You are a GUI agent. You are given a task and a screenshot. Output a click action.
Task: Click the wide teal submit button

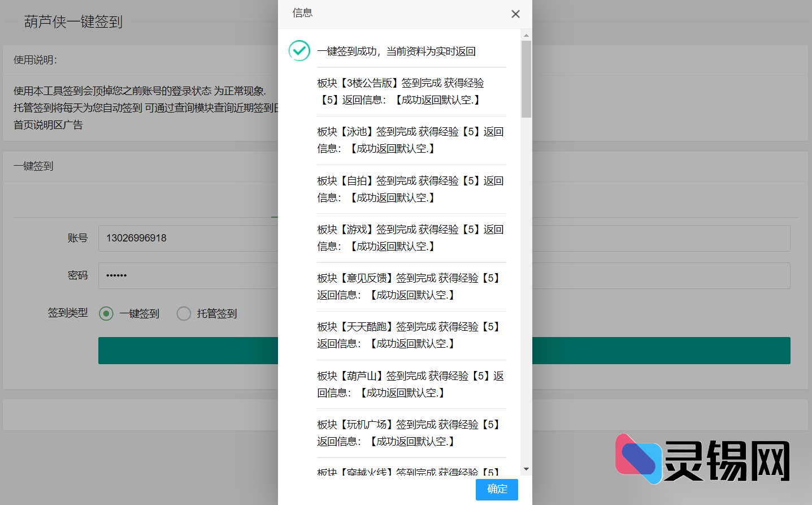coord(186,351)
